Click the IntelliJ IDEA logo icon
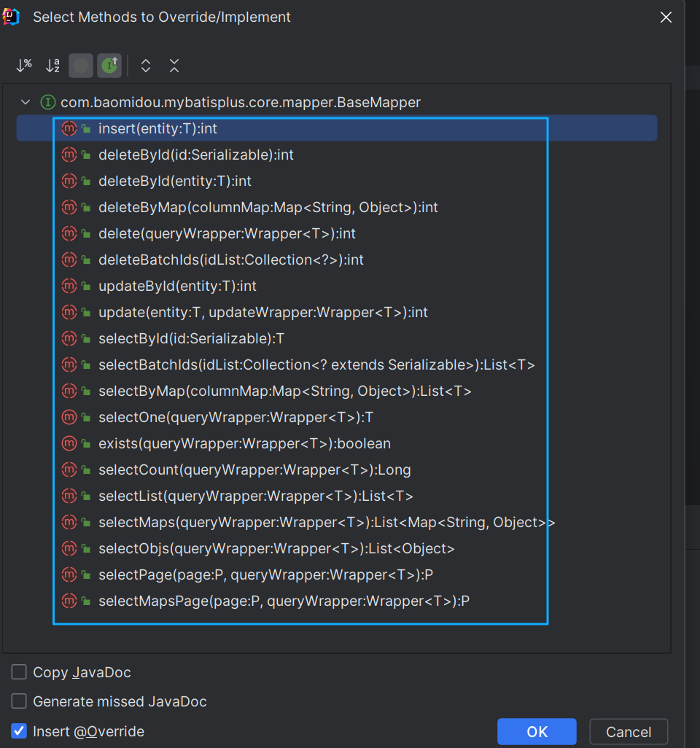 [x=10, y=17]
